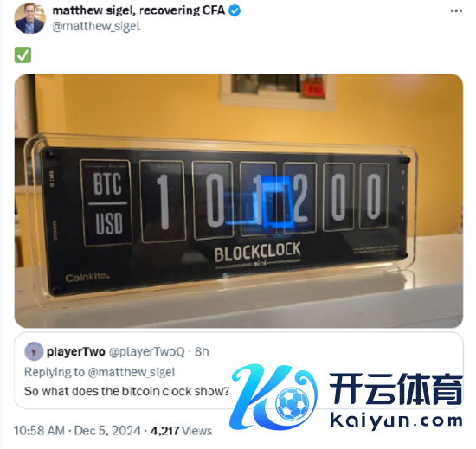Viewport: 476px width, 449px height.
Task: Click the matthew sigel display name
Action: 138,10
